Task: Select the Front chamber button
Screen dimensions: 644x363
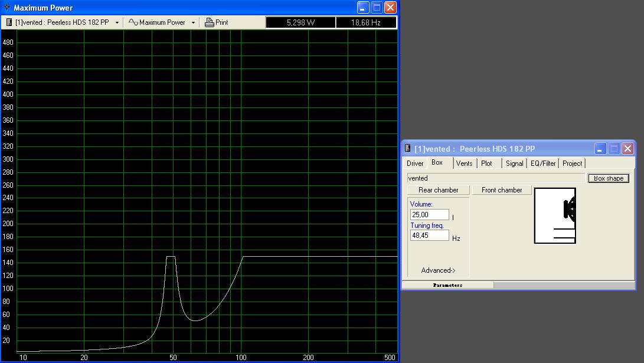Action: (502, 190)
